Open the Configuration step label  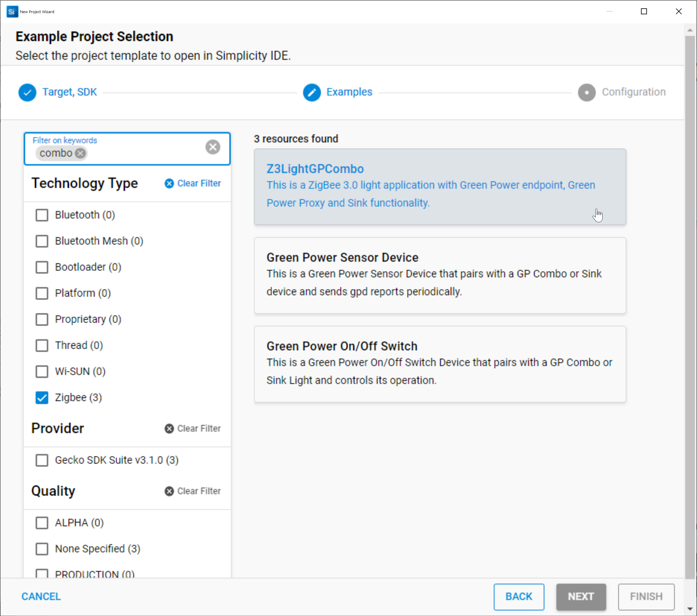(x=634, y=92)
